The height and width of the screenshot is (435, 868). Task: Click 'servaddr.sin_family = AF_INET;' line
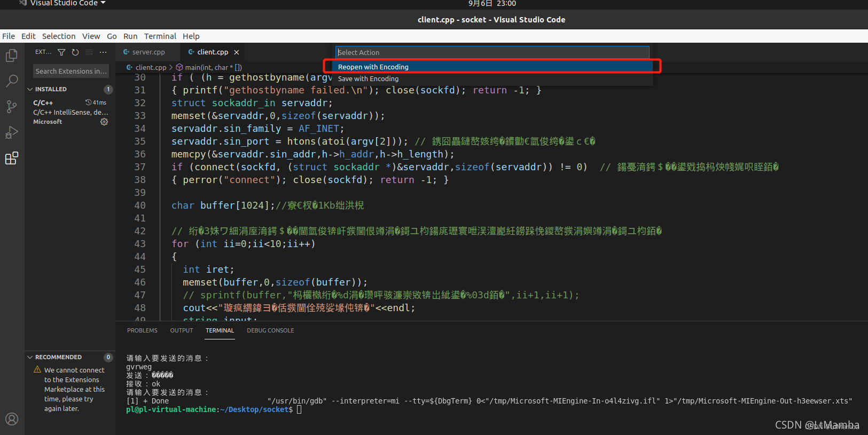point(257,129)
